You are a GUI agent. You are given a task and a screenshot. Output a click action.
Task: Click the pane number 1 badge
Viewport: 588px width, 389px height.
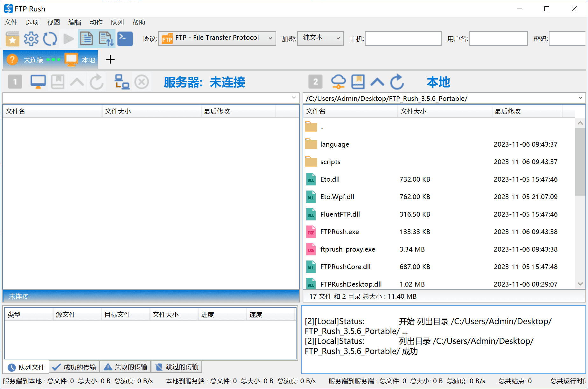pos(15,82)
